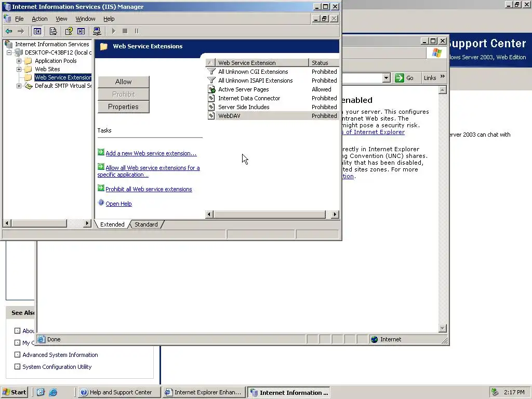Screen dimensions: 532x399
Task: Open the Action menu
Action: point(39,19)
